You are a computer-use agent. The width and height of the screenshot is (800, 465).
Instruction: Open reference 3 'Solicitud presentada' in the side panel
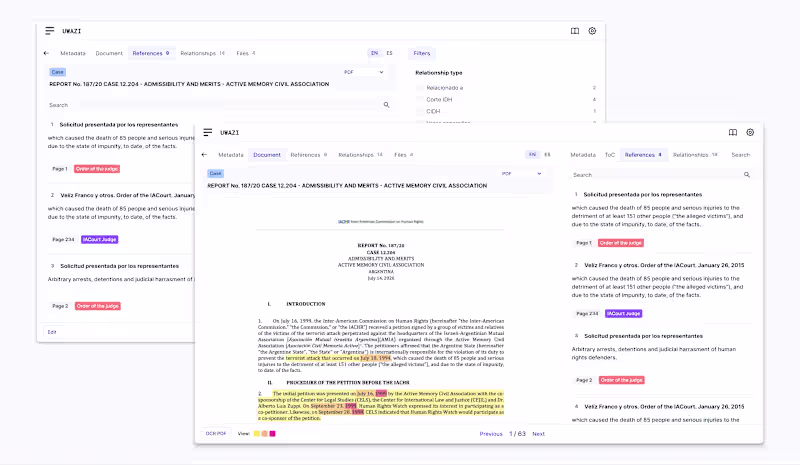coord(643,336)
